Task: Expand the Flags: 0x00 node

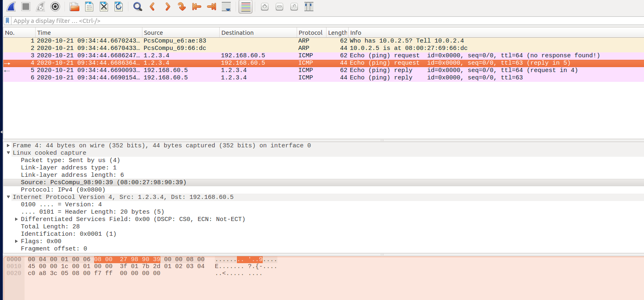Action: pyautogui.click(x=16, y=241)
